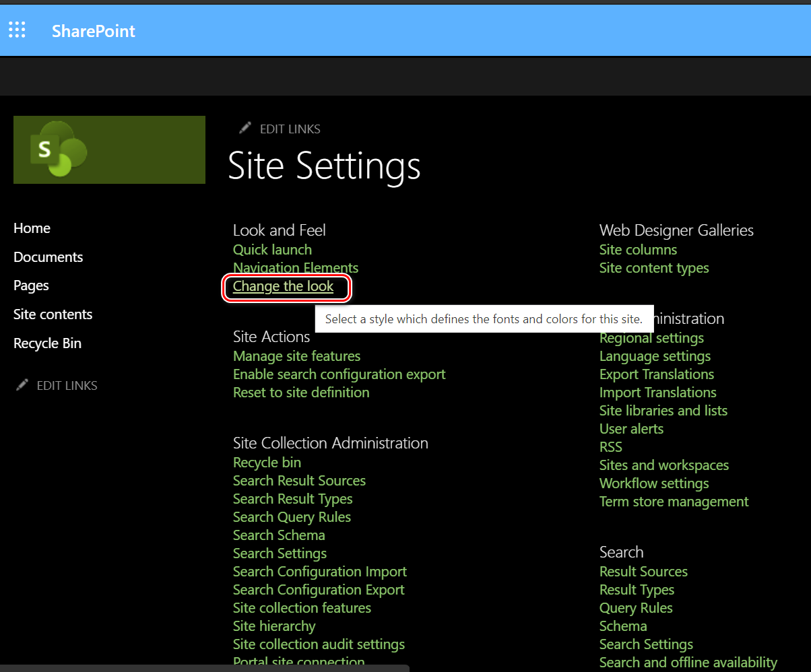Open User alerts link
This screenshot has height=672, width=811.
tap(631, 429)
